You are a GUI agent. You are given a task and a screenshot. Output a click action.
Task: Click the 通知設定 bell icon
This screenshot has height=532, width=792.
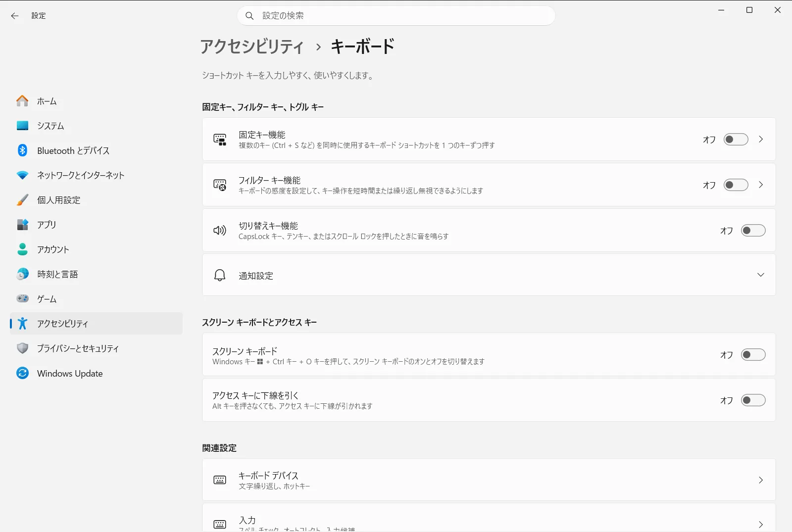pos(220,275)
